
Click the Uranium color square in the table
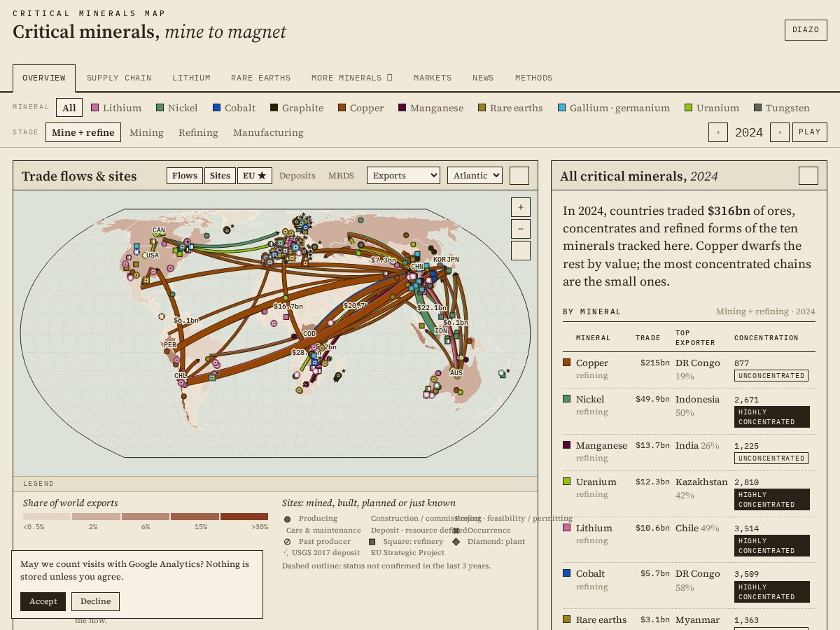[567, 482]
